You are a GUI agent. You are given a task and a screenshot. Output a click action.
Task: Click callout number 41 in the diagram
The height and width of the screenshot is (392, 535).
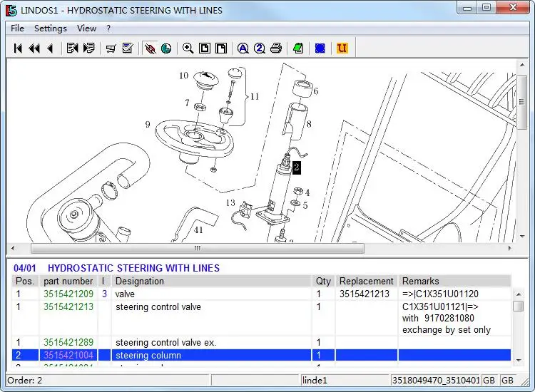click(x=198, y=230)
